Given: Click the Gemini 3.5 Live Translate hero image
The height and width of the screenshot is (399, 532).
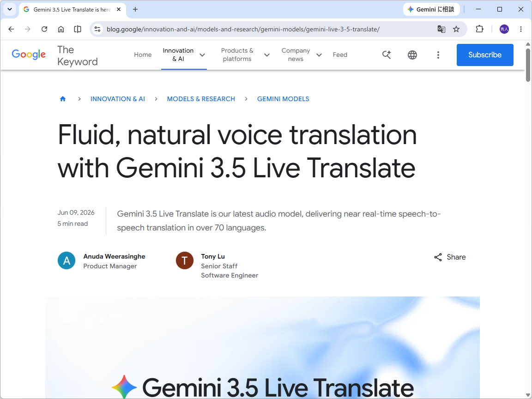Looking at the screenshot, I should (x=262, y=347).
